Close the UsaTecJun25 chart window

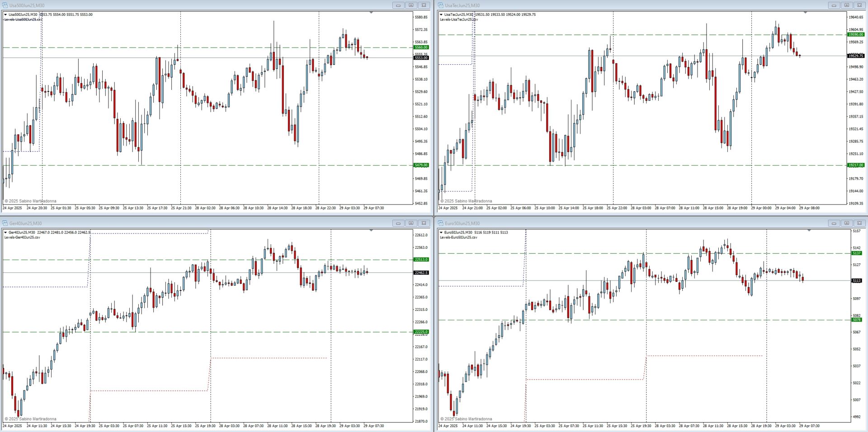(x=859, y=5)
